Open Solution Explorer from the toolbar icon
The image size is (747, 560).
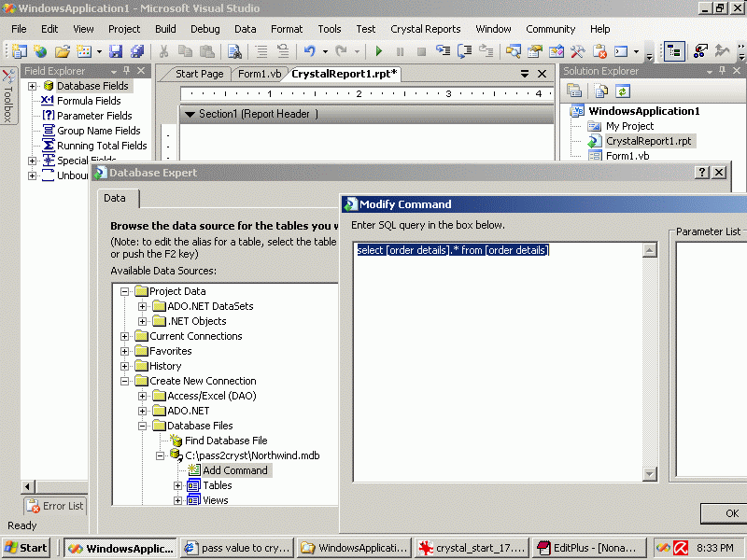(x=513, y=51)
